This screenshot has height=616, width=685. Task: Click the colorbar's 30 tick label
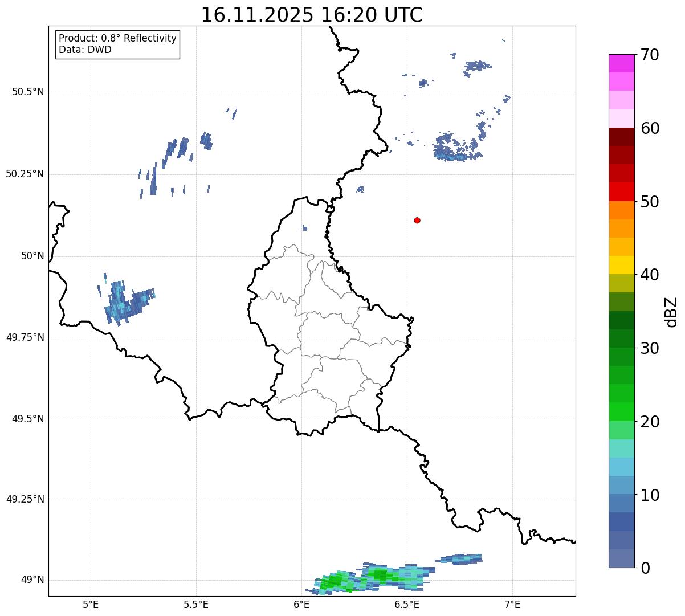[x=650, y=348]
